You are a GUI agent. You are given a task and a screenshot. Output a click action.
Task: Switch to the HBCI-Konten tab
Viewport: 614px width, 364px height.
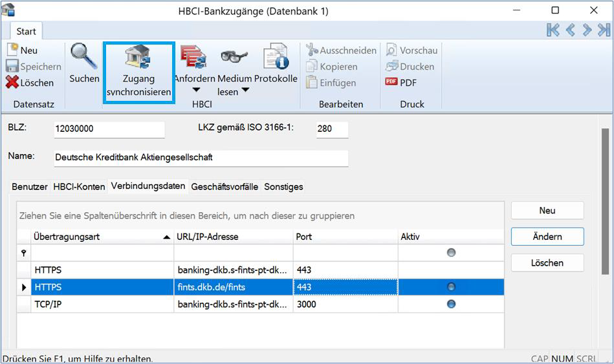[x=79, y=187]
